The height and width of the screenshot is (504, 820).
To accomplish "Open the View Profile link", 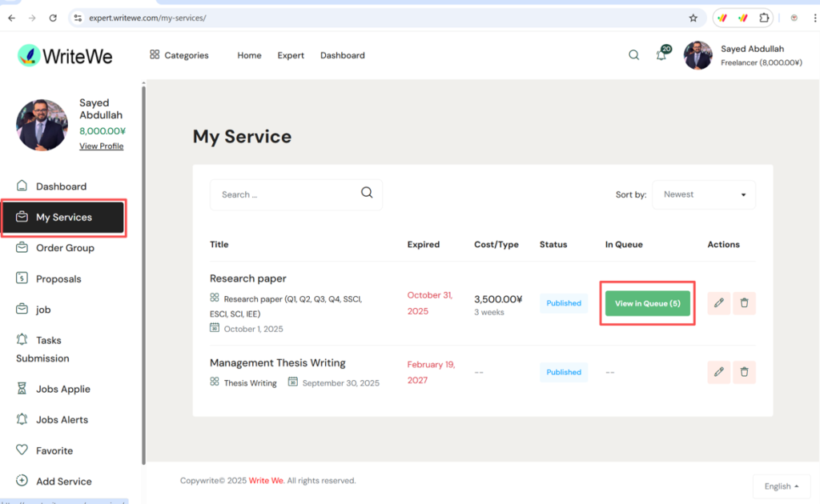I will [101, 146].
